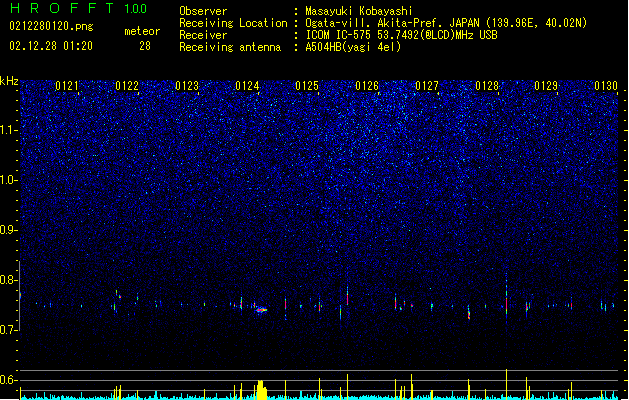Screen dimensions: 629x400
Task: Click the bright meteor echo blob after 0124
Action: click(x=261, y=310)
